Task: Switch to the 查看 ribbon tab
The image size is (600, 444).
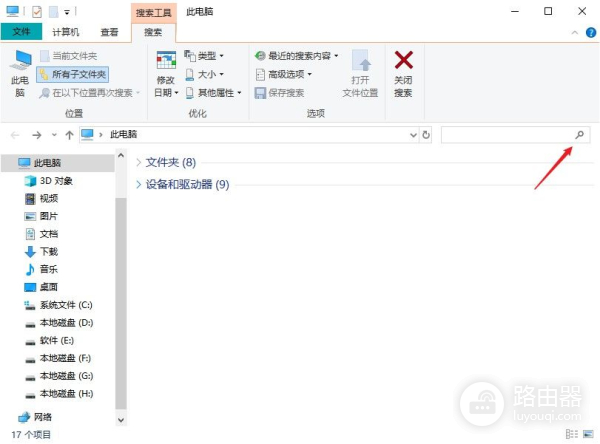Action: click(109, 32)
